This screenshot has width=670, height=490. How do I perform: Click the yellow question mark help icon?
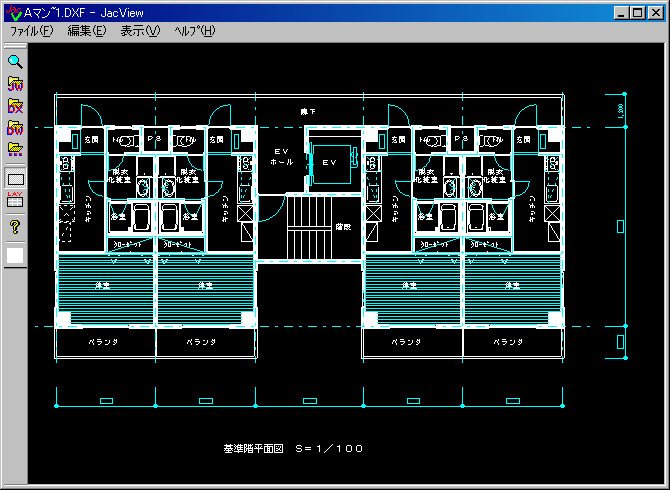pos(15,227)
